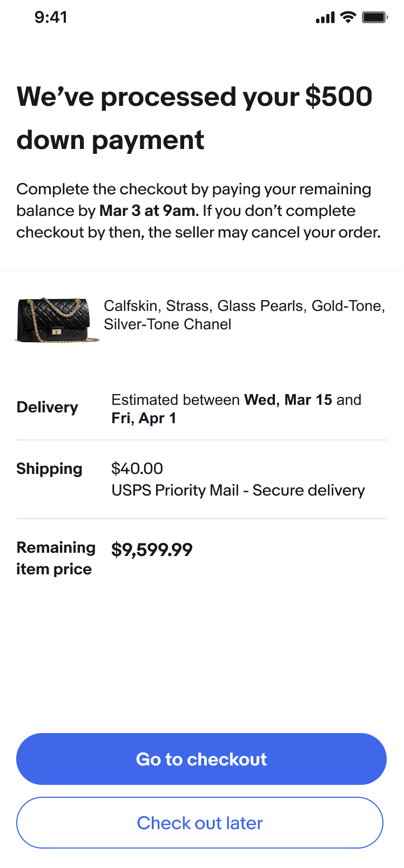The height and width of the screenshot is (868, 404).
Task: Open the Chanel handbag thumbnail image
Action: pyautogui.click(x=57, y=320)
